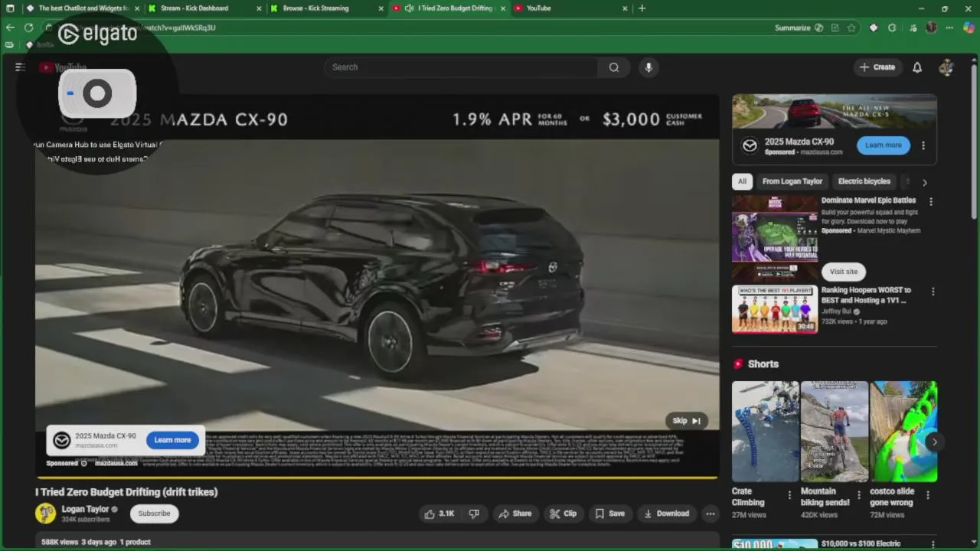Close the Browse - Kick Streaming tab
Screen dimensions: 980x551
pos(381,8)
